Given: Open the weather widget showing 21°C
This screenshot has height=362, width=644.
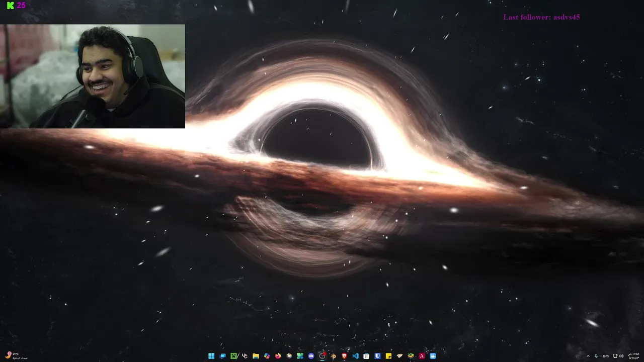Looking at the screenshot, I should 15,355.
